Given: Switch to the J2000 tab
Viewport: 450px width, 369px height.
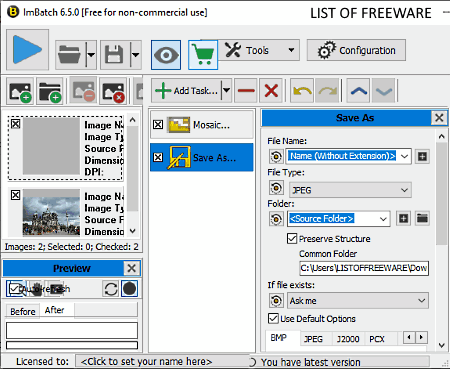Looking at the screenshot, I should pos(348,339).
